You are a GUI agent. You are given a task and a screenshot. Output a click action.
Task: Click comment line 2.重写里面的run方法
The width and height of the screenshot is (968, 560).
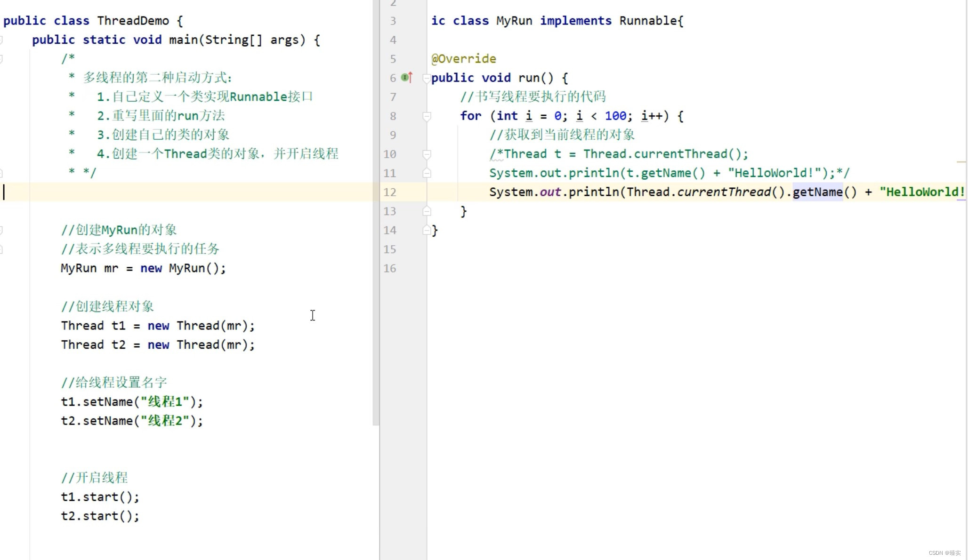pos(161,116)
